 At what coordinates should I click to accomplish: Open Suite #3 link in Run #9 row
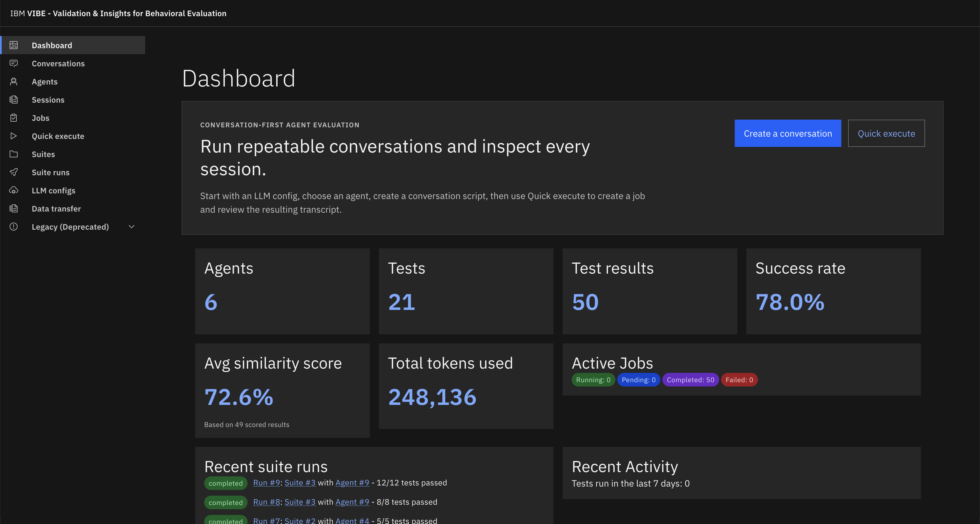tap(300, 483)
